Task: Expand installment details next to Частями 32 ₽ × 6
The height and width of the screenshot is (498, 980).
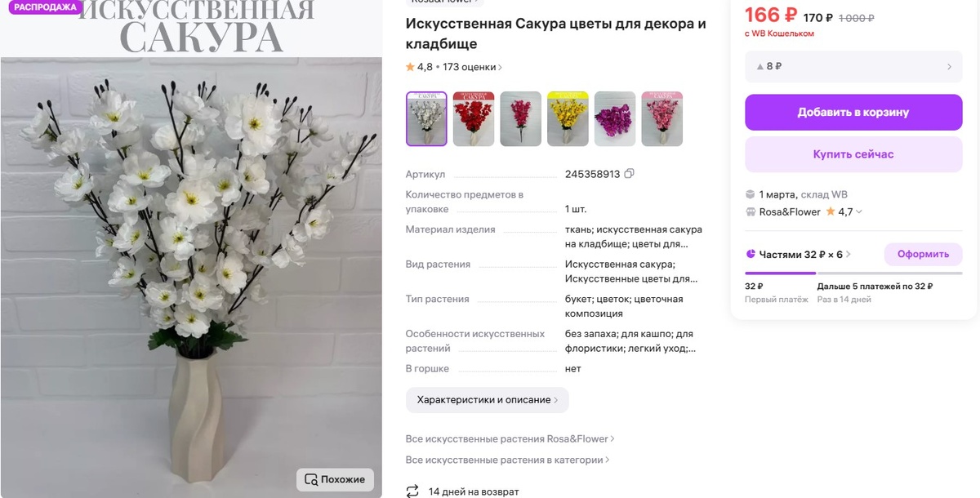Action: [x=848, y=255]
